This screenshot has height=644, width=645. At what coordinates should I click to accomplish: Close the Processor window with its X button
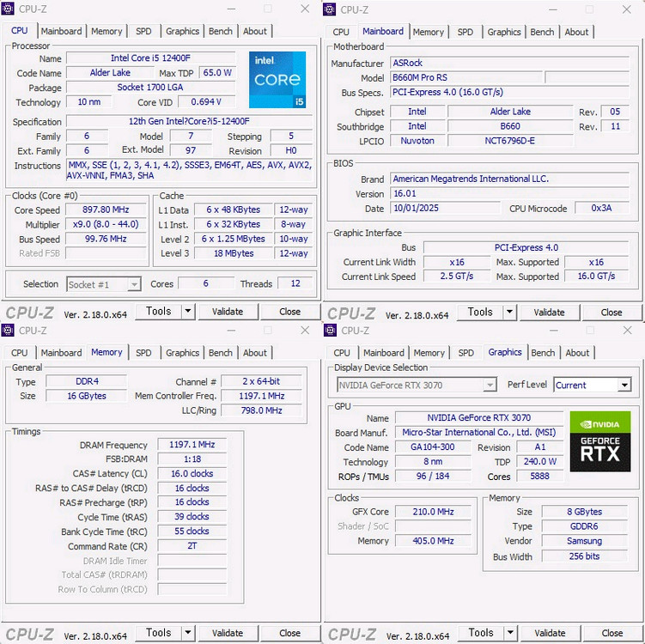pyautogui.click(x=305, y=9)
